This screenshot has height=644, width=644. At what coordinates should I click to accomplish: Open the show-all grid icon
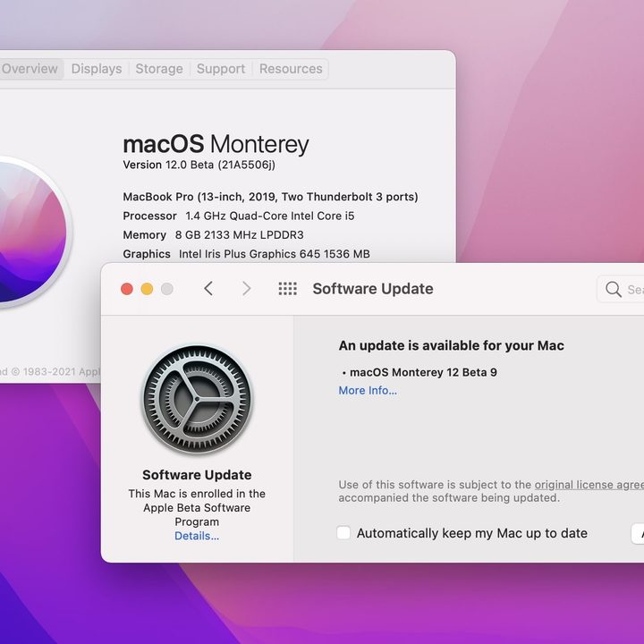(x=287, y=289)
